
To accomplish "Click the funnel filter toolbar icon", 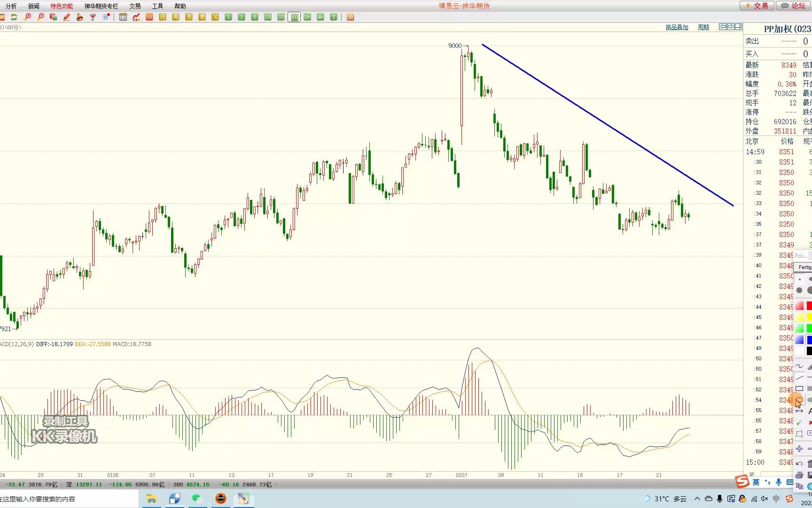I will (93, 17).
